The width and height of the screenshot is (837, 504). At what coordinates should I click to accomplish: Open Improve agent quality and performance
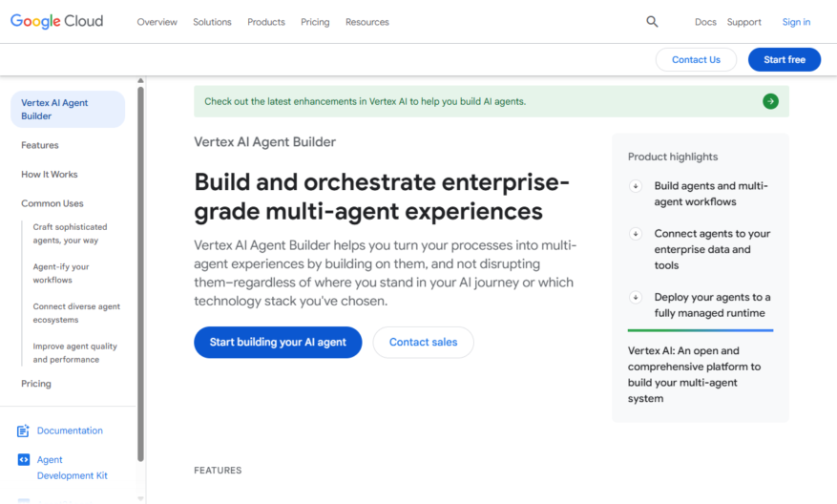pos(74,353)
